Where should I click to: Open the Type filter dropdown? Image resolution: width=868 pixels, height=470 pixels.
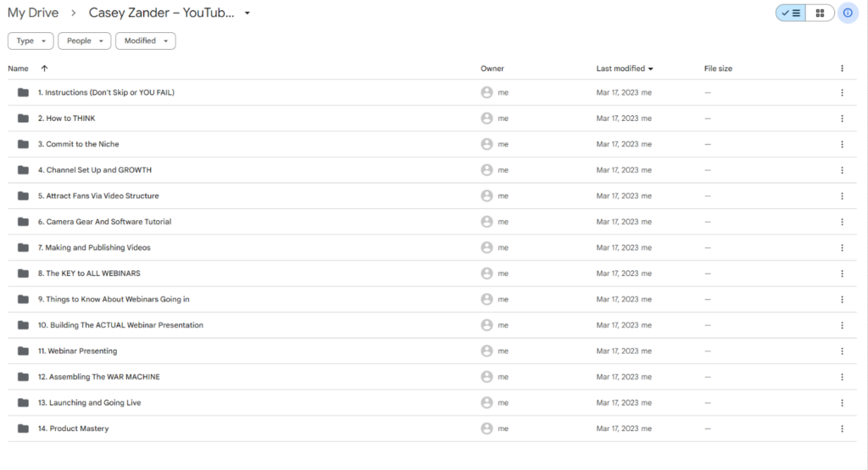coord(31,41)
